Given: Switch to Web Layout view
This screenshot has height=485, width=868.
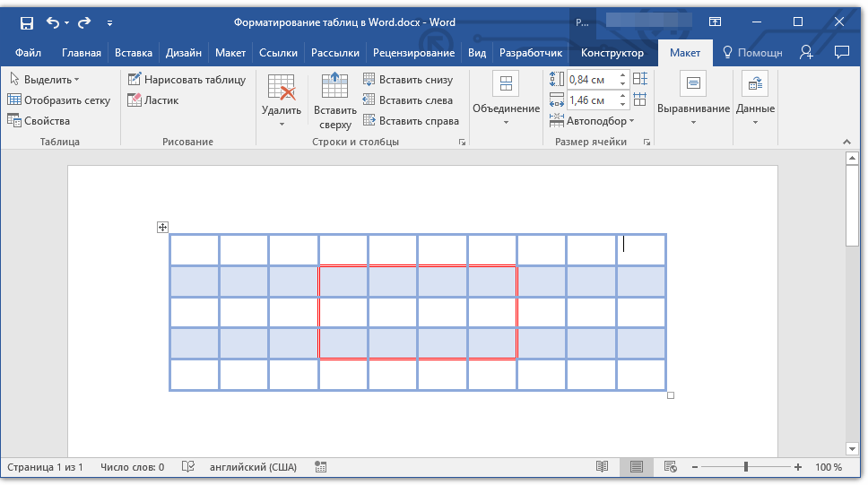Looking at the screenshot, I should (x=671, y=467).
